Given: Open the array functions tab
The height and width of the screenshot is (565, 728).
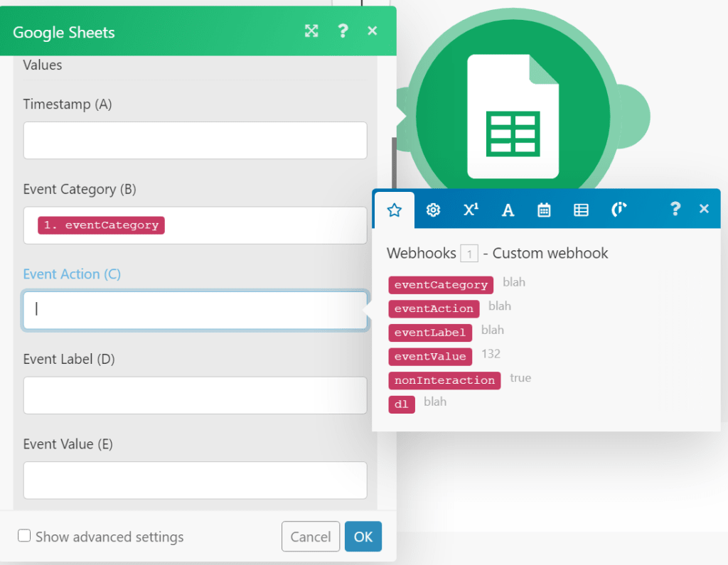Looking at the screenshot, I should pos(581,210).
